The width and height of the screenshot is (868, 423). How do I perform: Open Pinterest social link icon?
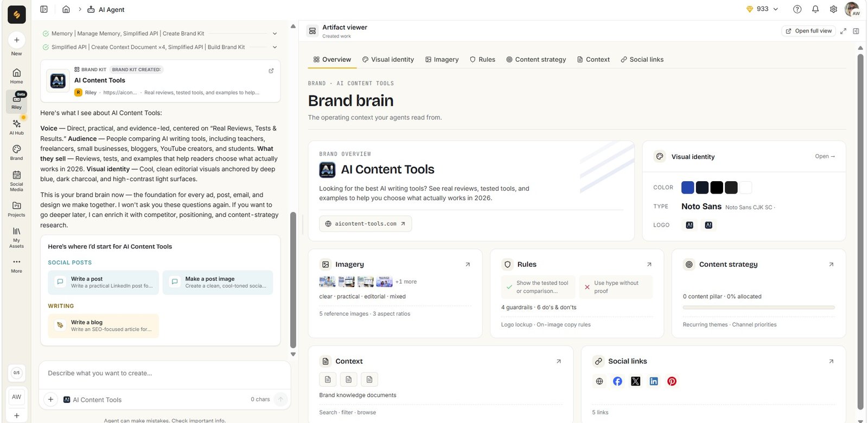[672, 381]
